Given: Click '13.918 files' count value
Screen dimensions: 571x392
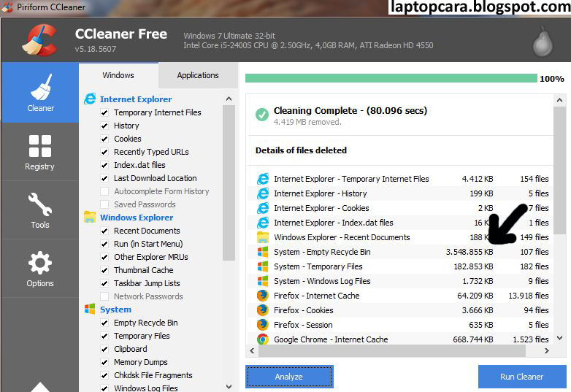Looking at the screenshot, I should [x=529, y=296].
